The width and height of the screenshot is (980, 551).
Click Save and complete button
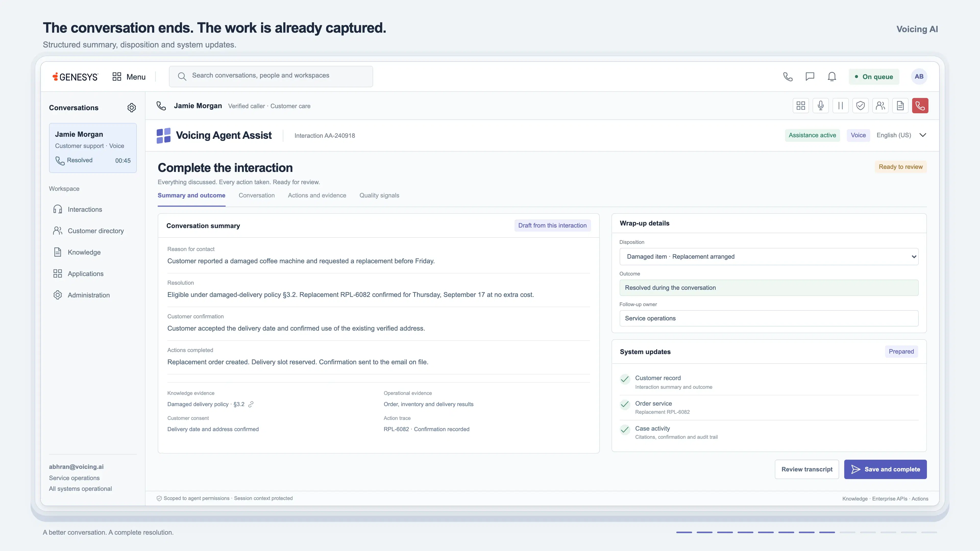[x=885, y=469]
